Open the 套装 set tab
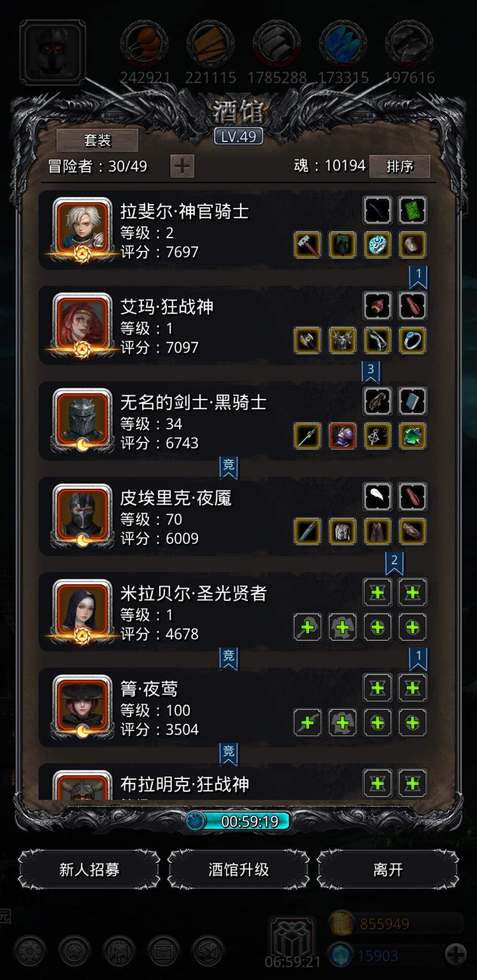The width and height of the screenshot is (477, 980). (x=97, y=140)
